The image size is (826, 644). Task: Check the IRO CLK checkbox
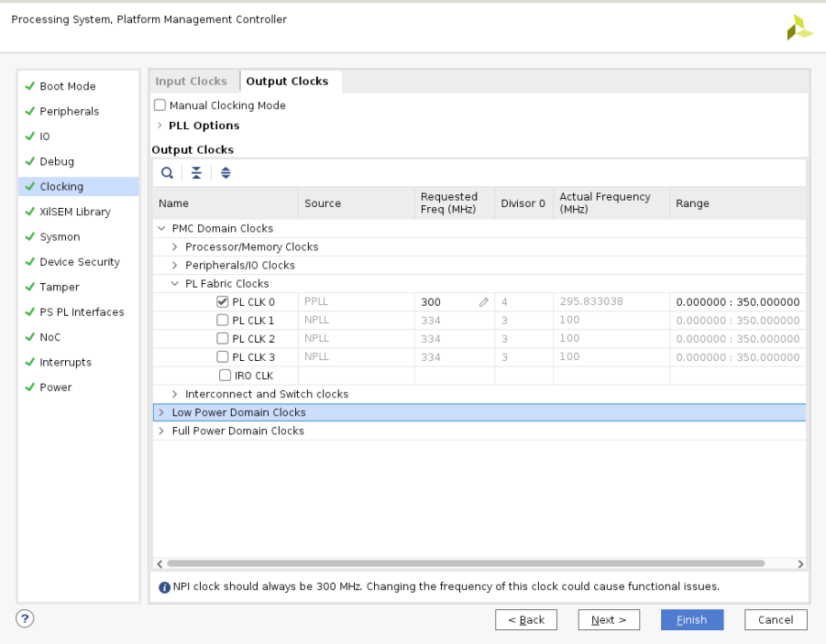pyautogui.click(x=225, y=375)
